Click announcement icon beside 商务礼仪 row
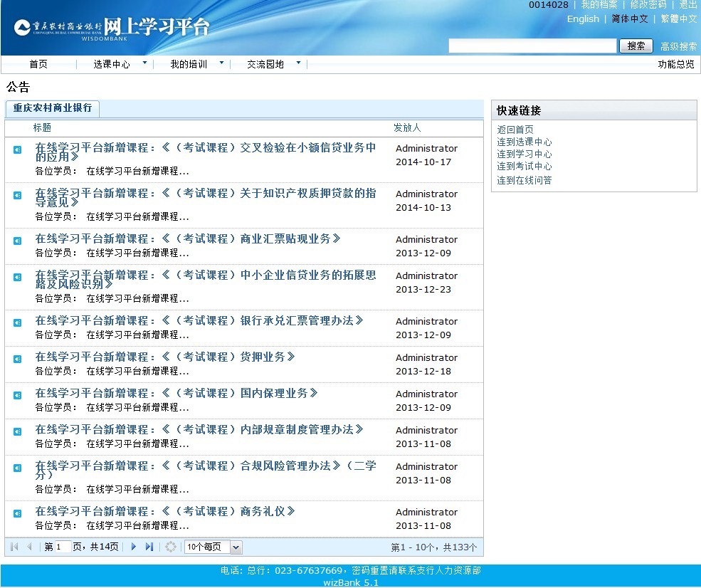 click(17, 514)
